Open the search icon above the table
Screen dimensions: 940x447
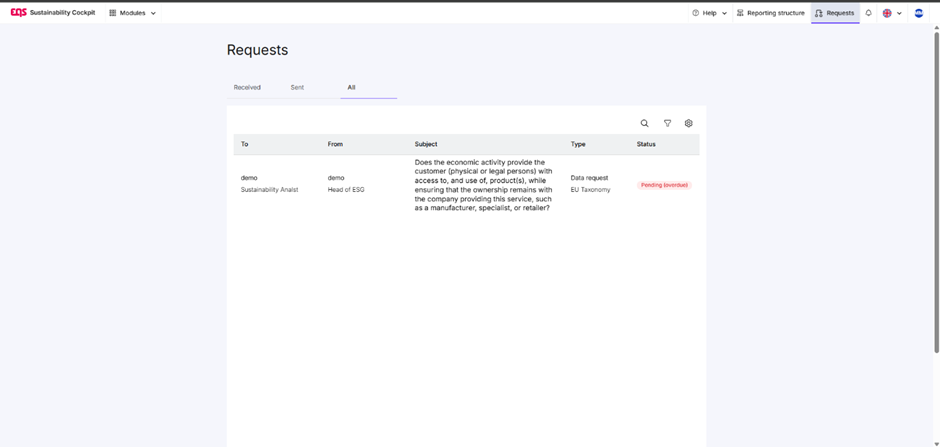click(x=645, y=124)
